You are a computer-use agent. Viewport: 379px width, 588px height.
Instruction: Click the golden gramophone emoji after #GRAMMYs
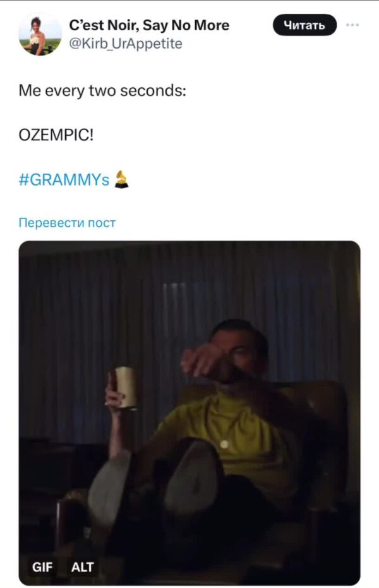(x=121, y=179)
